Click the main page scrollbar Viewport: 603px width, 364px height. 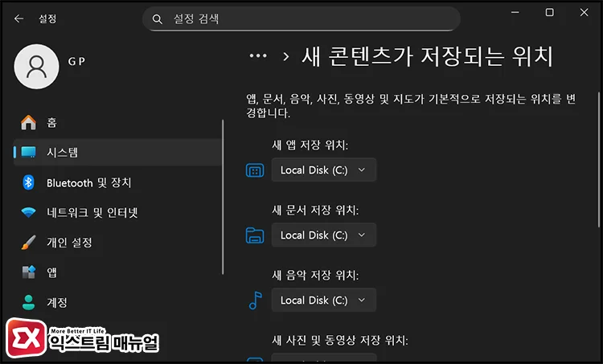click(x=599, y=160)
